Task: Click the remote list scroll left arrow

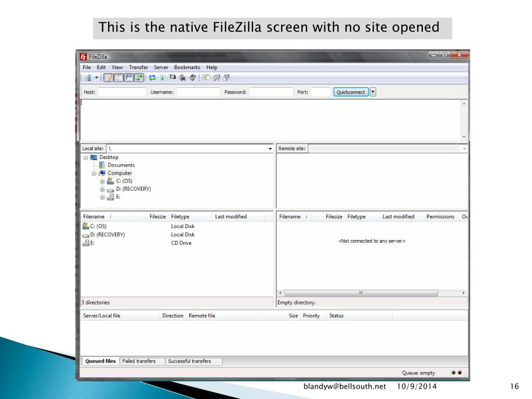Action: pos(280,293)
